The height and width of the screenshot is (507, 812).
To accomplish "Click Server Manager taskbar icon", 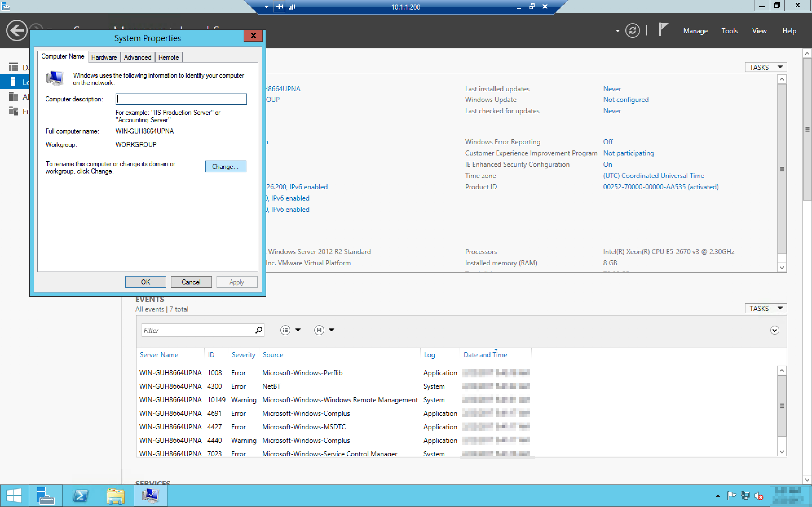I will pyautogui.click(x=45, y=496).
